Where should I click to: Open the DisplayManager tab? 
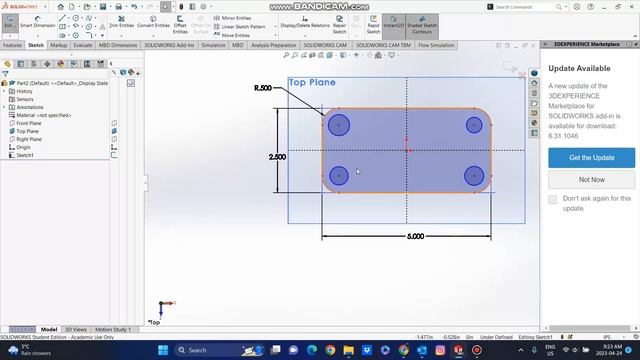60,64
